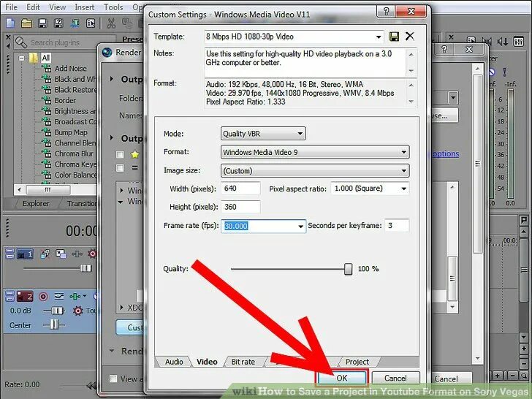Click the Seconds per keyframe field
532x399 pixels.
point(397,226)
